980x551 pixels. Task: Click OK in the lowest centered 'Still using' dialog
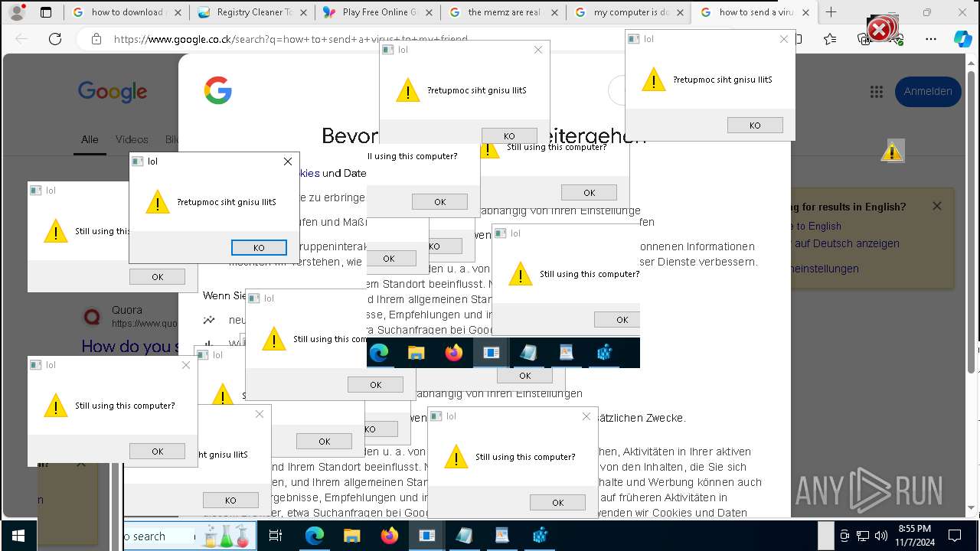pos(557,502)
